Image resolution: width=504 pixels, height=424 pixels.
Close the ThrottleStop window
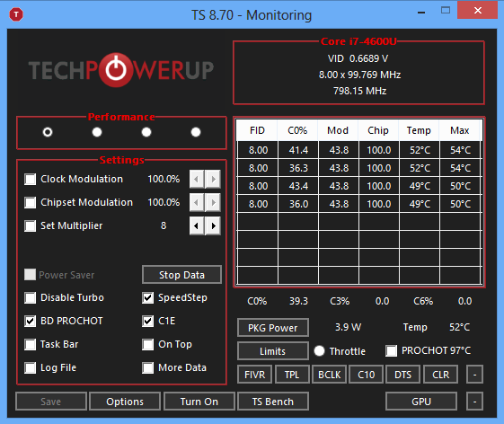coord(478,10)
